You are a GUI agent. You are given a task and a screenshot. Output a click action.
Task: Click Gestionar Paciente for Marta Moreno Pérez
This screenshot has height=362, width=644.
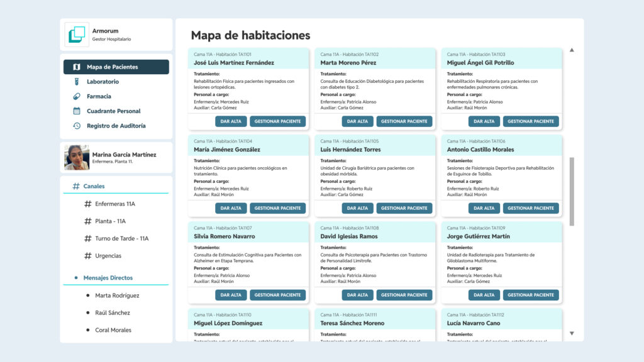pyautogui.click(x=404, y=121)
